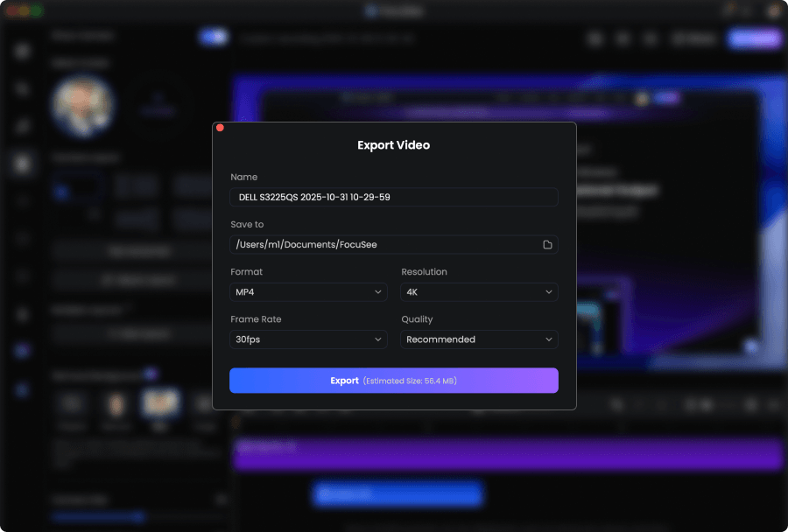Click the Name field with DELL S3225QS text
The image size is (788, 532).
click(x=393, y=197)
